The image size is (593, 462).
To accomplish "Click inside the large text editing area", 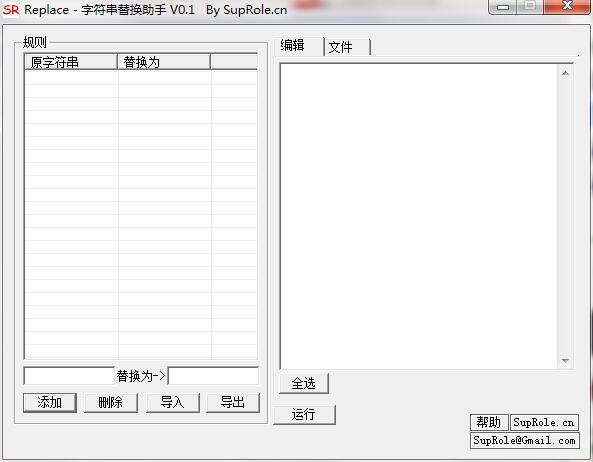I will (419, 217).
